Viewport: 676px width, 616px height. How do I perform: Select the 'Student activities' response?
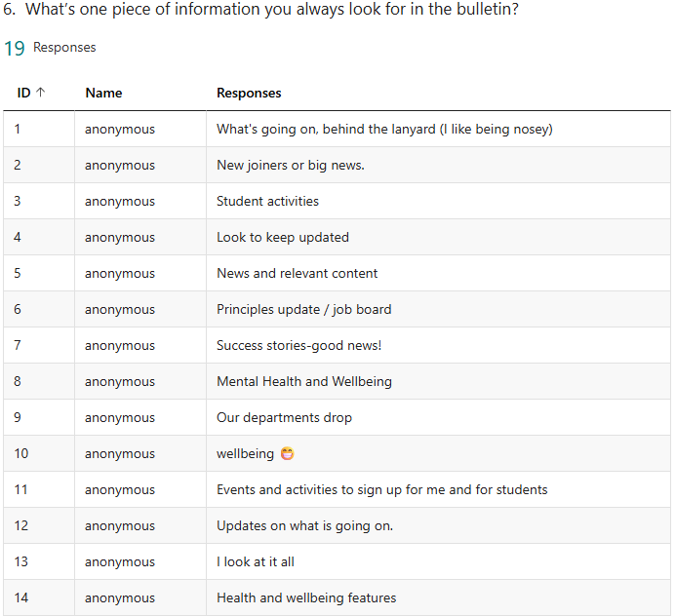pos(267,202)
